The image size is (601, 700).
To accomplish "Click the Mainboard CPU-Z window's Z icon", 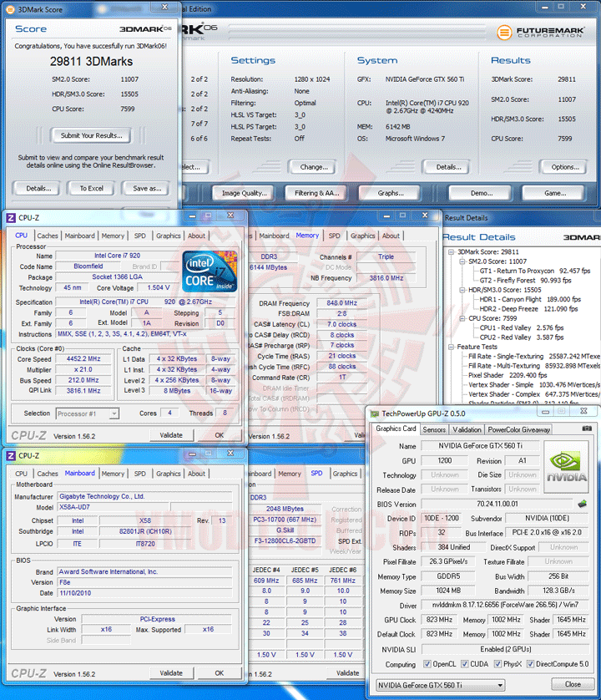I will (11, 456).
